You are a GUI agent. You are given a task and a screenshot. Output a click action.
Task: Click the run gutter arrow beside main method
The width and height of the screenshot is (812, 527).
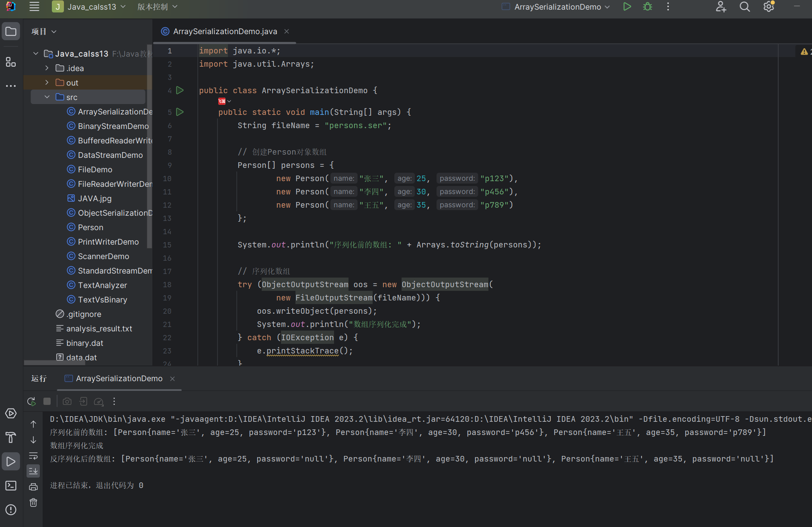point(180,112)
